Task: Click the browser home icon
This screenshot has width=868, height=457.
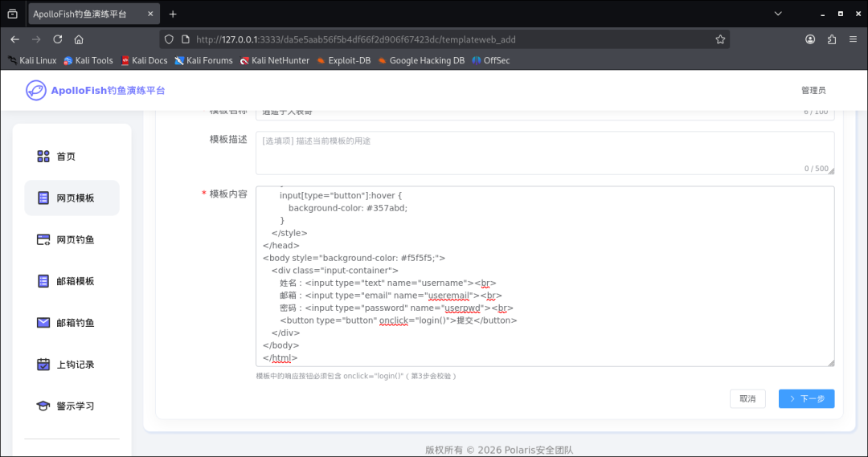Action: [79, 39]
